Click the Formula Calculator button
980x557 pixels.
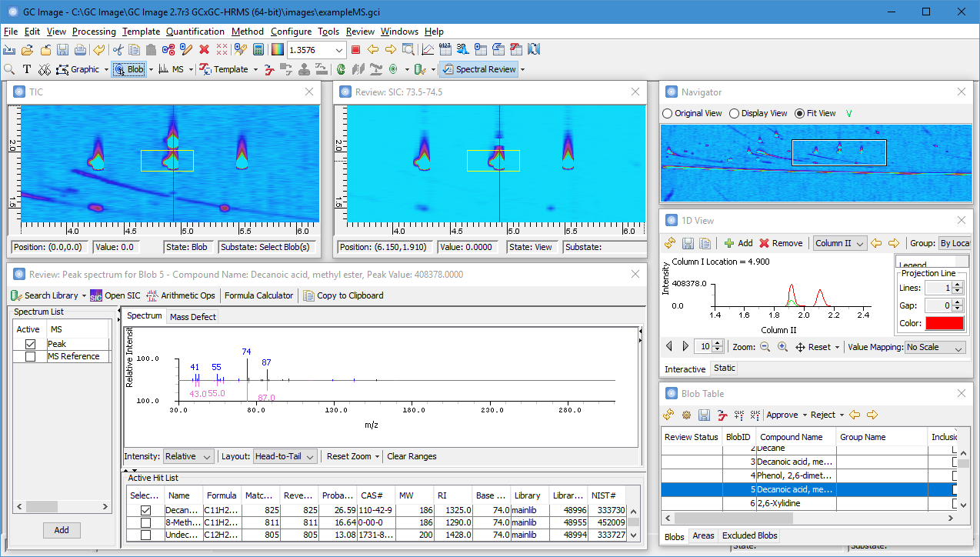(258, 295)
